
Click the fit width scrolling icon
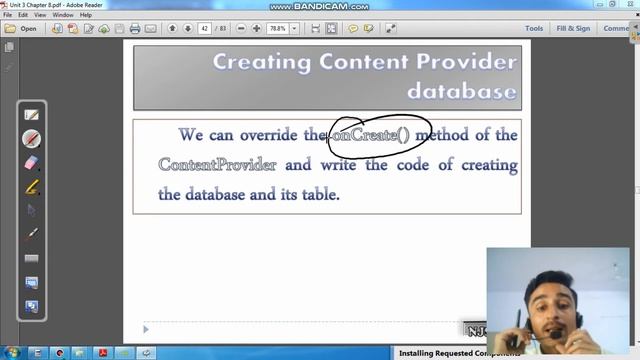pos(316,28)
